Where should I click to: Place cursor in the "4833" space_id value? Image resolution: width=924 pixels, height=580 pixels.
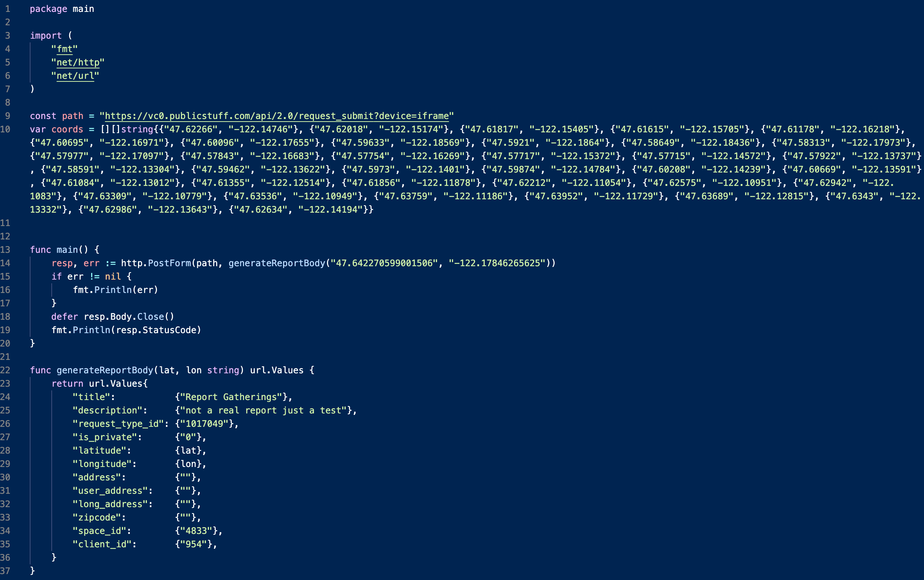196,531
